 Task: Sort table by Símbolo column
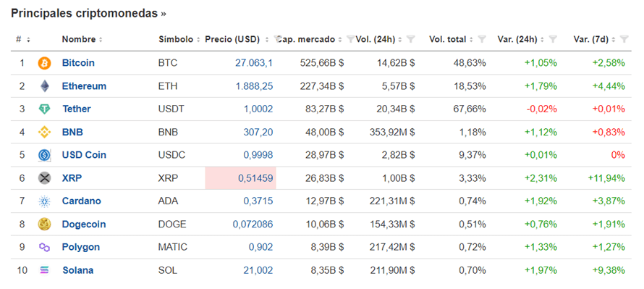pyautogui.click(x=179, y=39)
